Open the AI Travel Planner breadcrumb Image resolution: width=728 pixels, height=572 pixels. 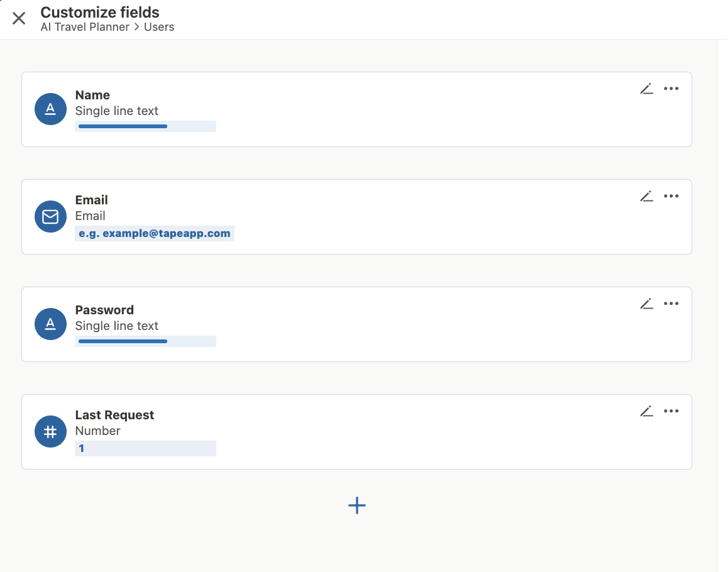(85, 26)
